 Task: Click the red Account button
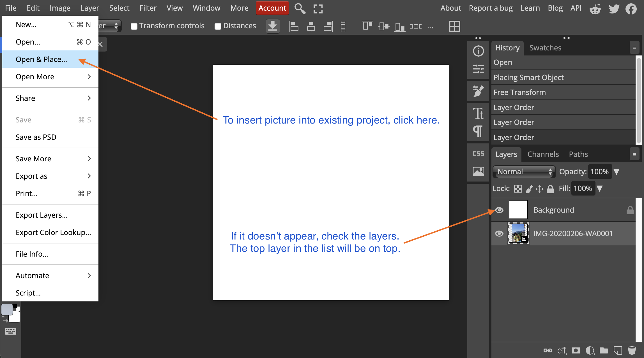point(272,8)
